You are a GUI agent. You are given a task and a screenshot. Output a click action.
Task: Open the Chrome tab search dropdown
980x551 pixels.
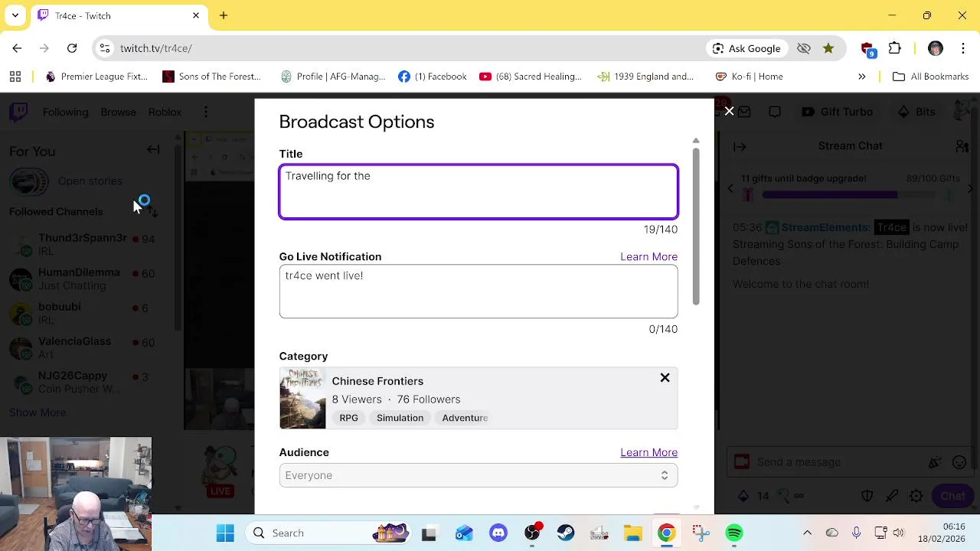pos(15,15)
